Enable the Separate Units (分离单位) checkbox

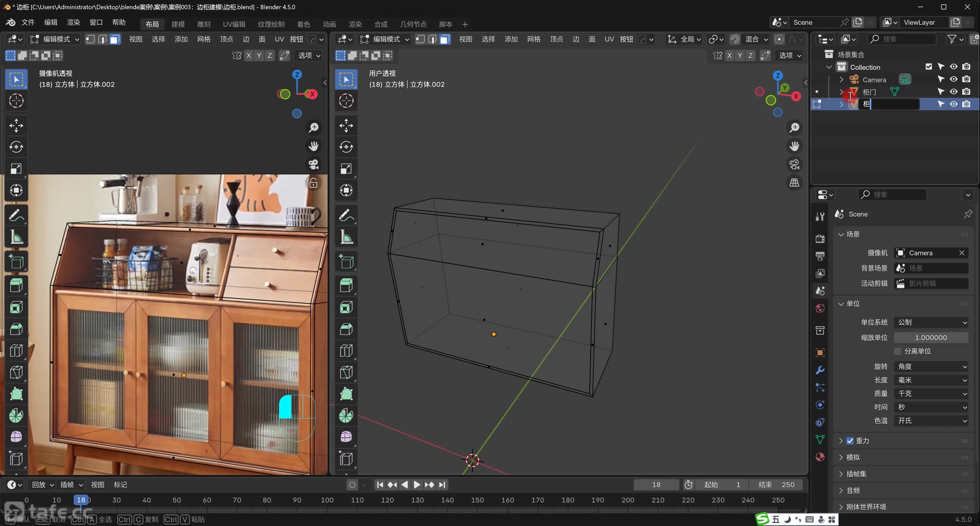point(898,351)
